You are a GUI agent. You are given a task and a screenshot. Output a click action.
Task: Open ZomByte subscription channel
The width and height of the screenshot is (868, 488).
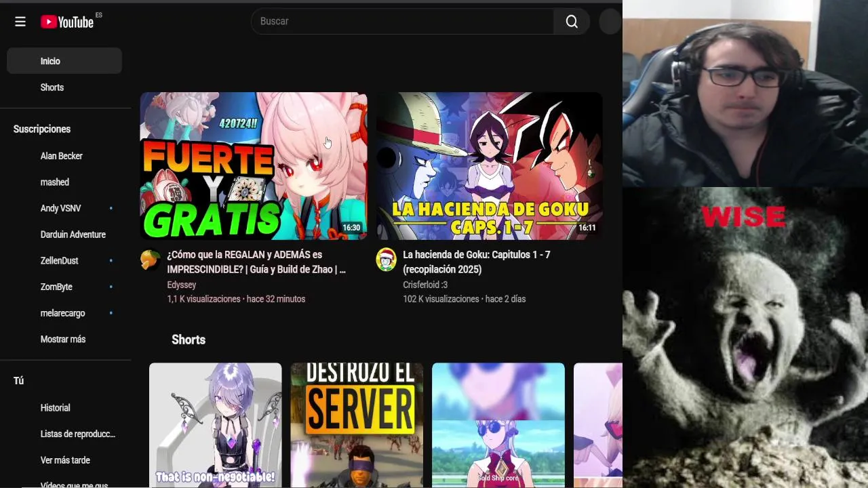click(x=64, y=287)
